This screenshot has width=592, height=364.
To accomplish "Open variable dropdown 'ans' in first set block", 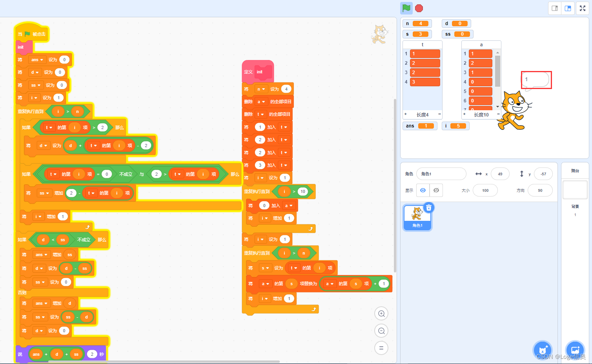I will 37,60.
